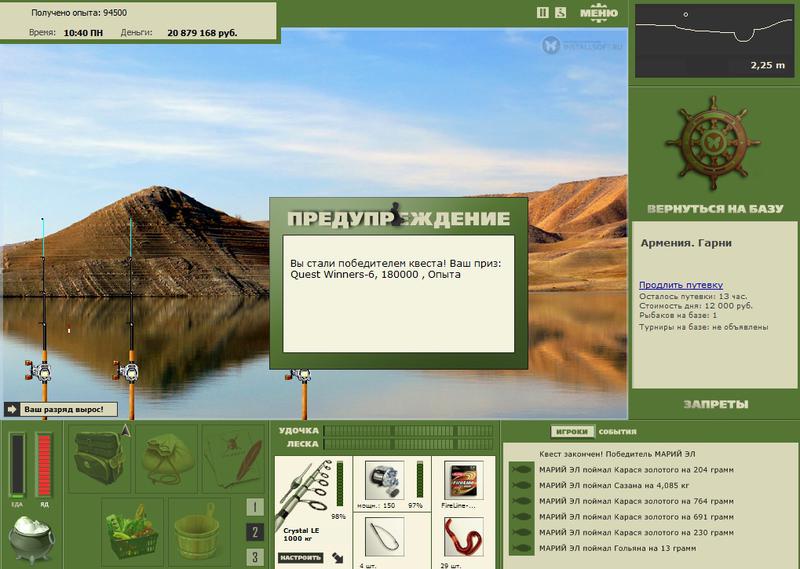Pause the game with pause button
This screenshot has width=800, height=569.
[x=543, y=13]
